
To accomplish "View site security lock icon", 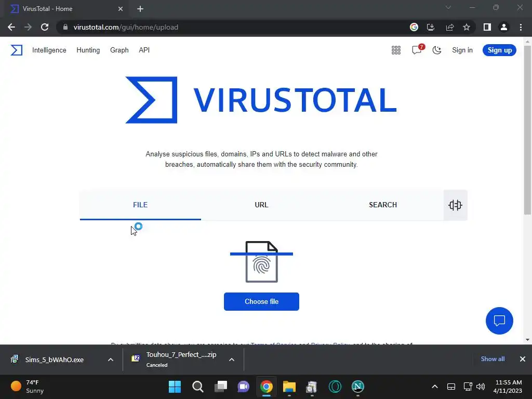I will point(65,27).
